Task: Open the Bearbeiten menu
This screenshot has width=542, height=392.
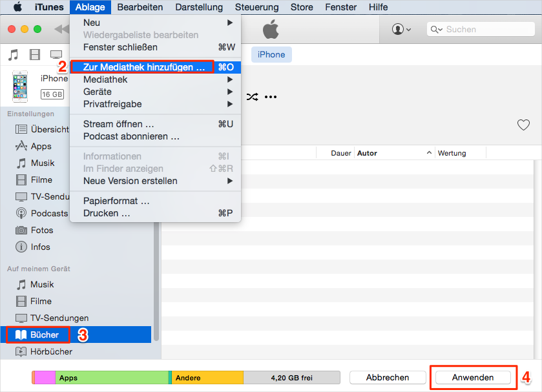Action: pos(140,7)
